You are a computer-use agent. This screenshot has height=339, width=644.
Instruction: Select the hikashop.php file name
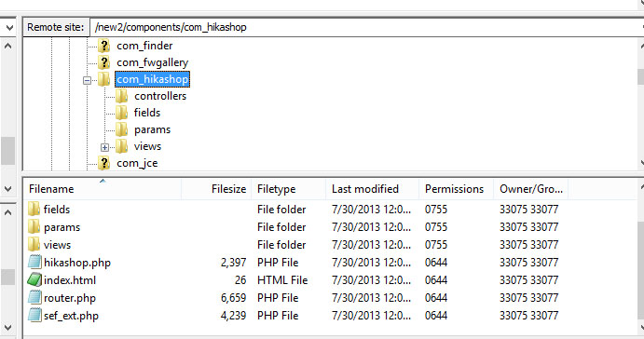pos(77,263)
